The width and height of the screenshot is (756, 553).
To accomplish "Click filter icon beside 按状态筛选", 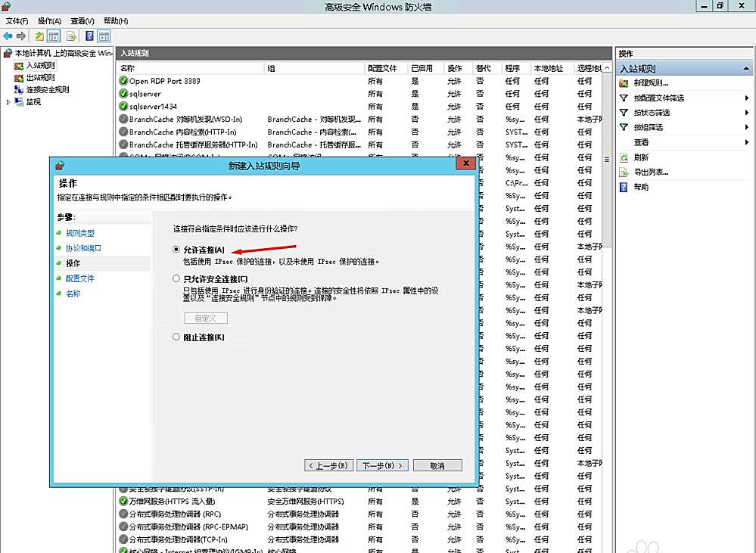I will coord(624,112).
